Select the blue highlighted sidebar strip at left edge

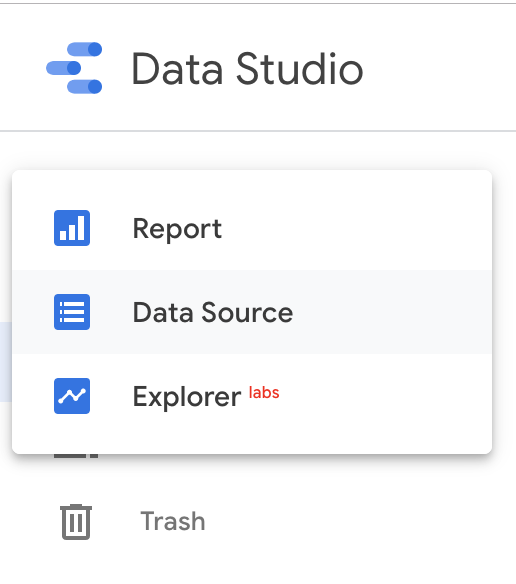click(x=6, y=362)
